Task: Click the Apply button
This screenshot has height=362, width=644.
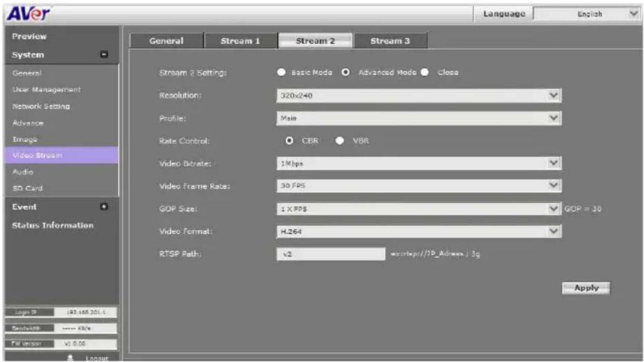Action: click(586, 288)
